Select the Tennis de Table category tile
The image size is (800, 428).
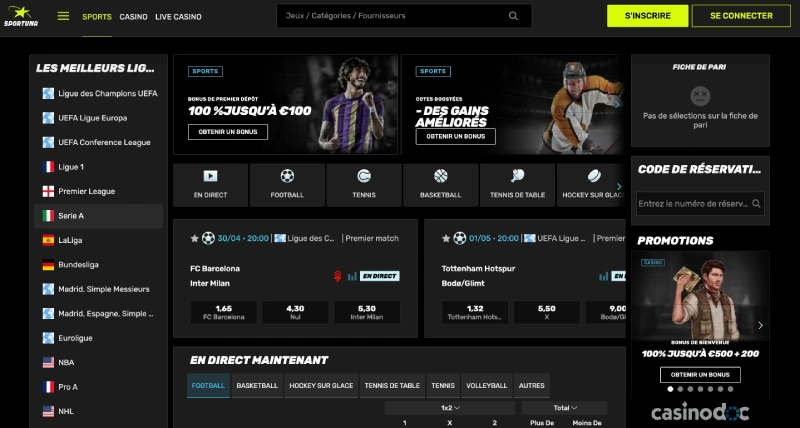(517, 185)
